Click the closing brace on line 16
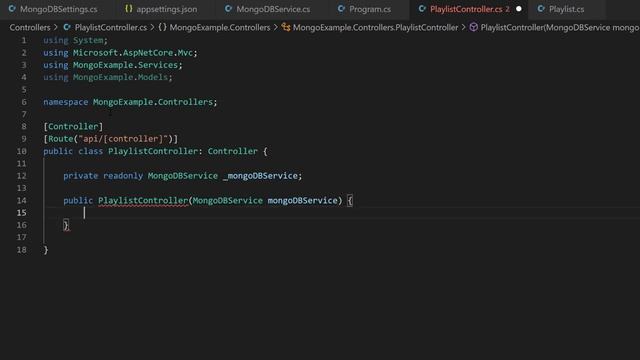640x360 pixels. pos(66,225)
